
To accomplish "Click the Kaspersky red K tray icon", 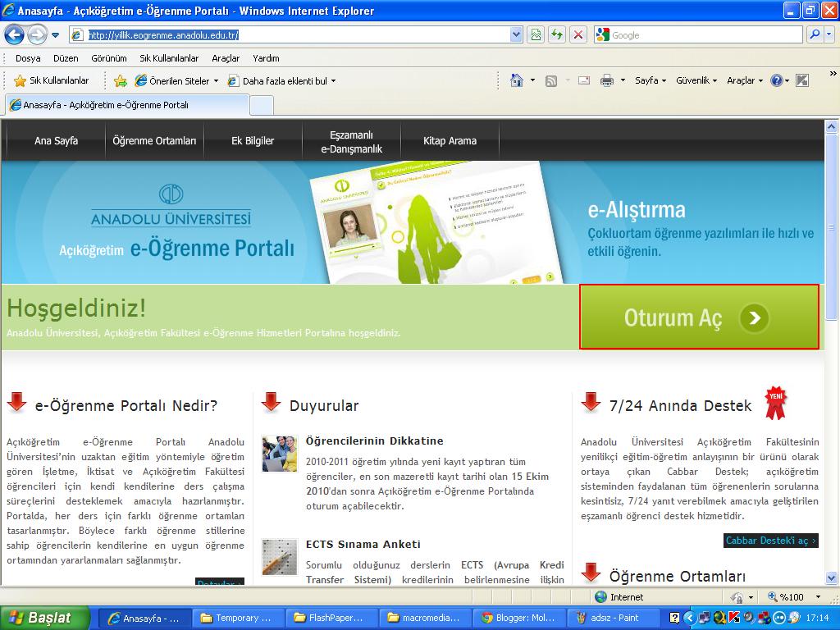I will [734, 618].
